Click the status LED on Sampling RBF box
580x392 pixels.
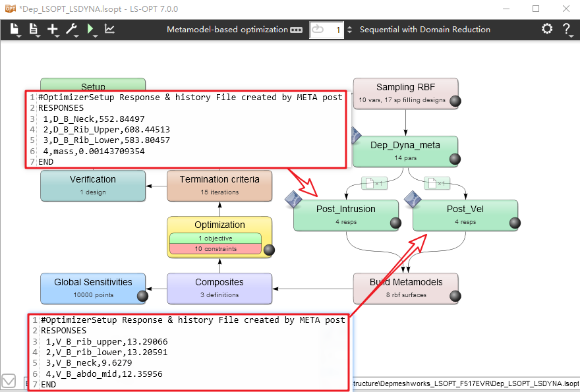(455, 101)
